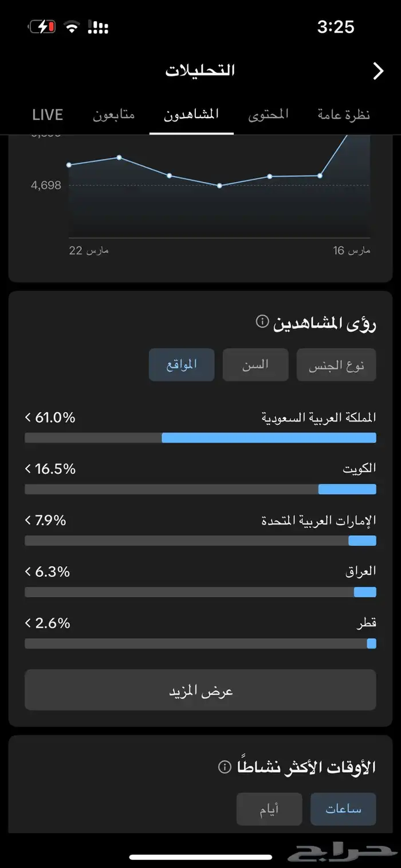Image resolution: width=401 pixels, height=868 pixels.
Task: Tap the info icon beside الأوقات الأكثر نشاطاً
Action: point(225,767)
